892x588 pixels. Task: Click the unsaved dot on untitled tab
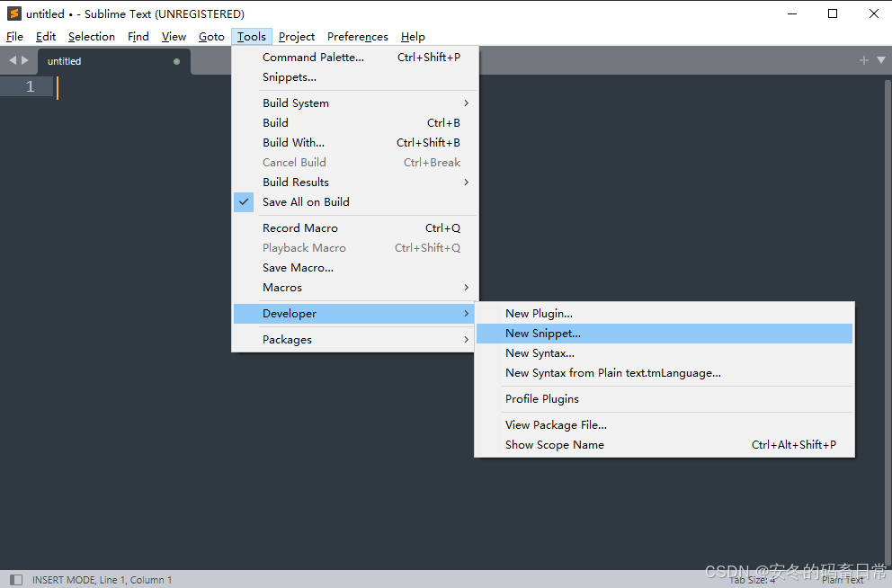point(177,61)
